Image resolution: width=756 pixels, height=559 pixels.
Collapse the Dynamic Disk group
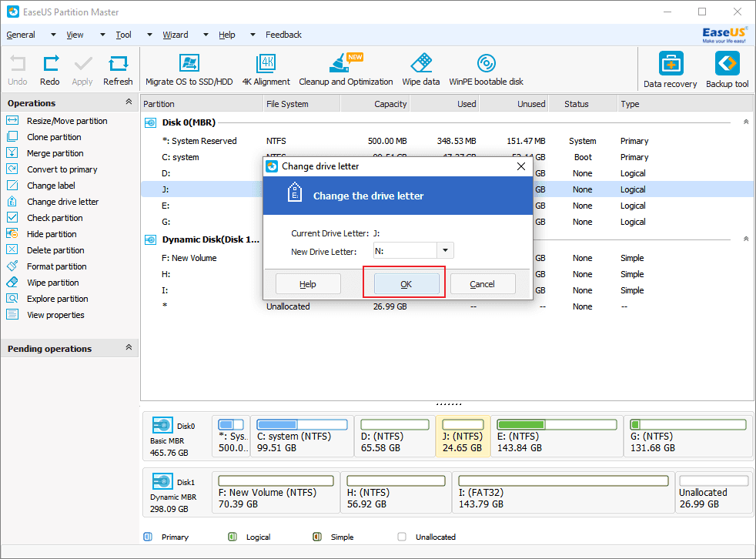pos(746,239)
